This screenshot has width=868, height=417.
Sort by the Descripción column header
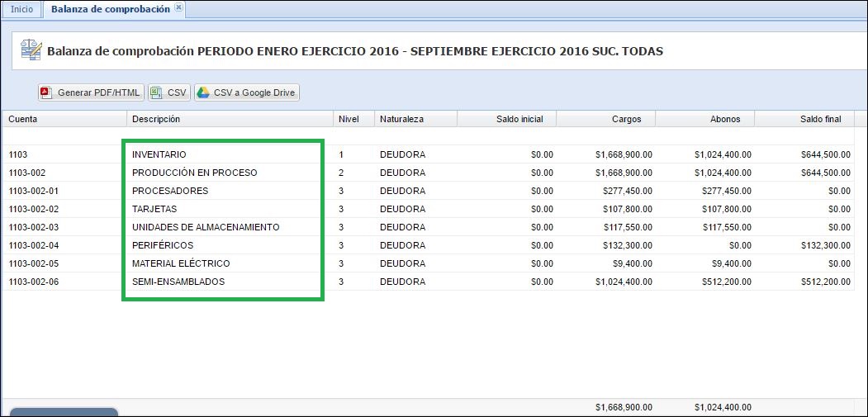coord(230,119)
